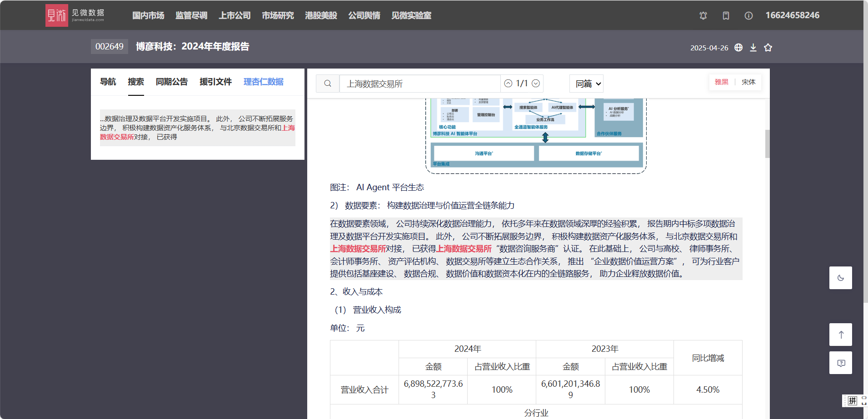868x419 pixels.
Task: Open the notification bell icon
Action: coord(703,15)
